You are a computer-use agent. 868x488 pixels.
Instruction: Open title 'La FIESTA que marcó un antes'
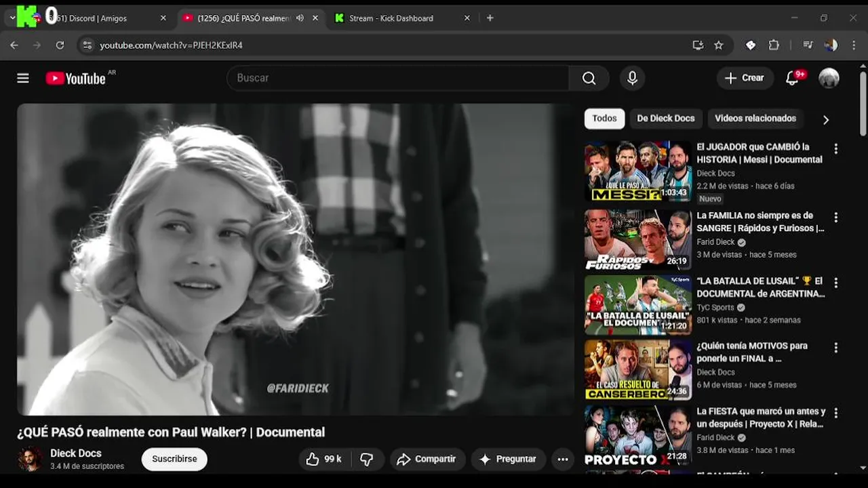pyautogui.click(x=761, y=418)
